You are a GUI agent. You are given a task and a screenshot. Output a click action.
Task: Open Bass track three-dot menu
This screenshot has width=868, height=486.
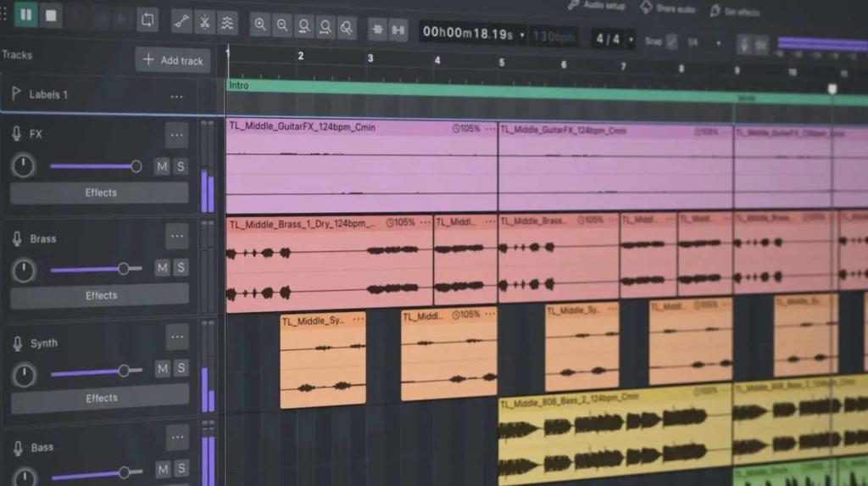click(178, 438)
